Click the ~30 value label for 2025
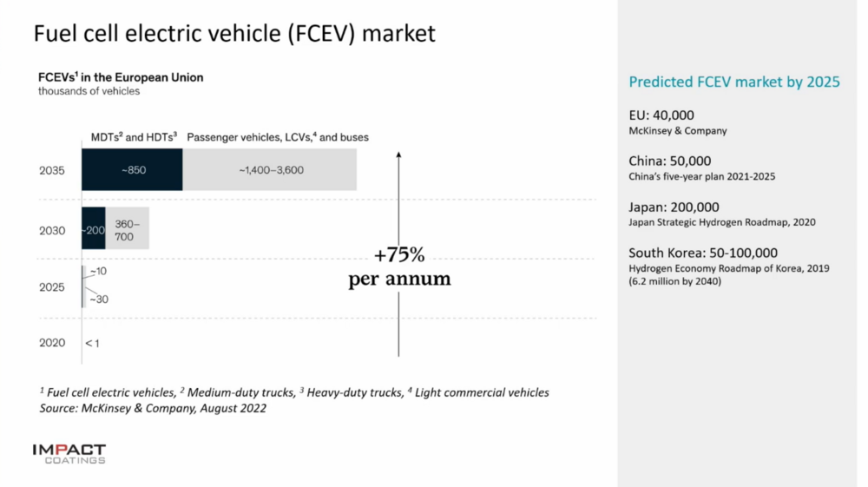The height and width of the screenshot is (487, 868). tap(98, 299)
